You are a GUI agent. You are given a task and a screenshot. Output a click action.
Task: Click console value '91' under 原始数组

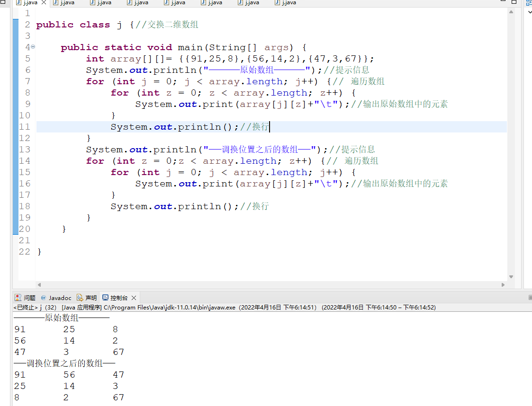tap(20, 329)
